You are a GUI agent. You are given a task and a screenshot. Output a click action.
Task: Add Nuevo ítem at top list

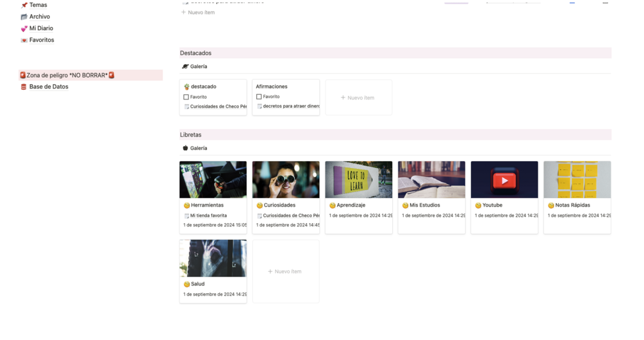tap(198, 12)
